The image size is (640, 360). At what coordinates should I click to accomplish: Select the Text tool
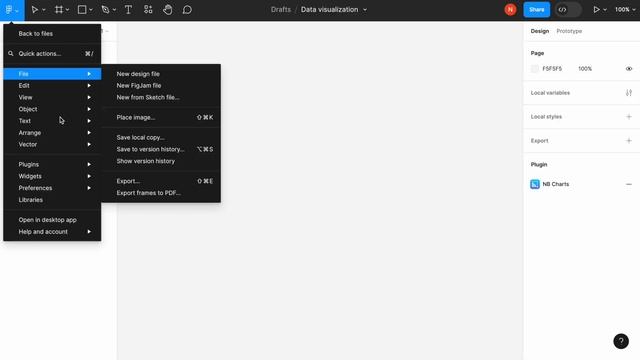click(128, 9)
